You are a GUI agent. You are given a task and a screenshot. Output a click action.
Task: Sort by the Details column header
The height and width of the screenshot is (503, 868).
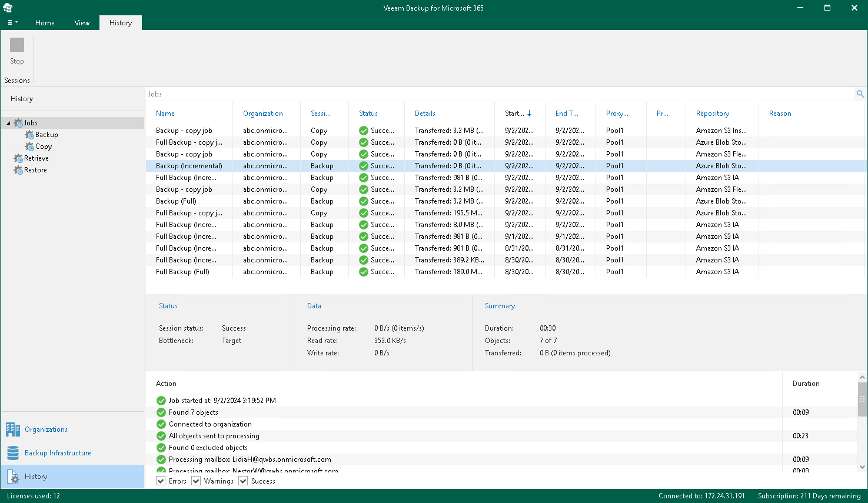tap(425, 114)
